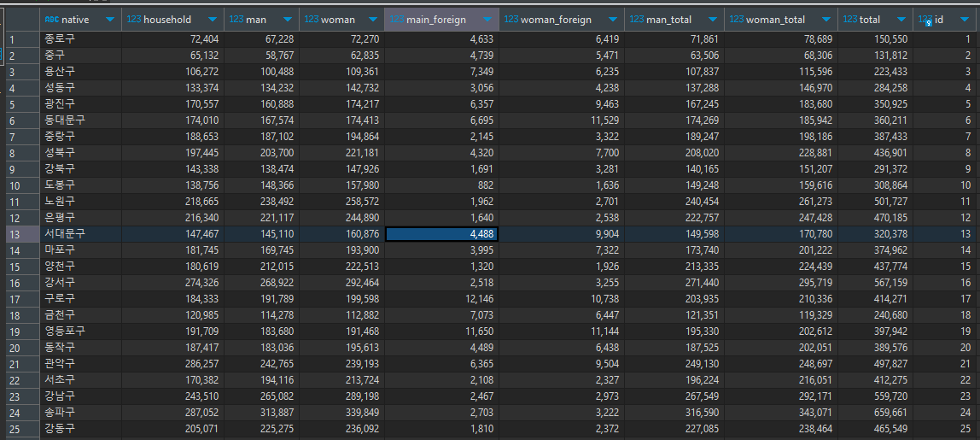Click total value 567,159
This screenshot has width=980, height=440.
pos(875,282)
